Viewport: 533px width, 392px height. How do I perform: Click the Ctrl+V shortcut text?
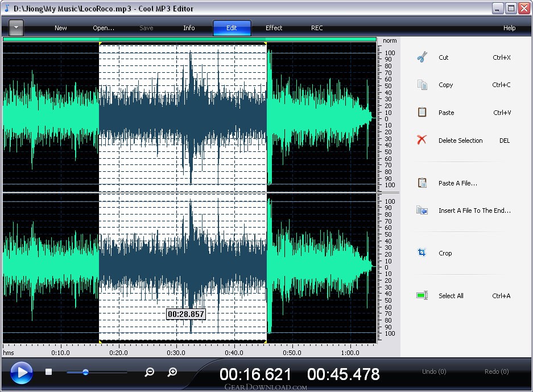click(x=502, y=113)
